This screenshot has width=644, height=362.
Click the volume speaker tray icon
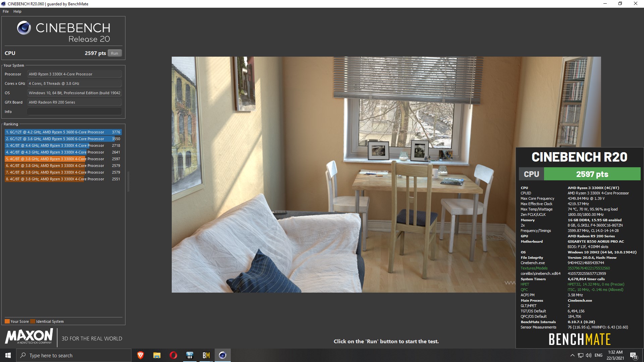589,355
